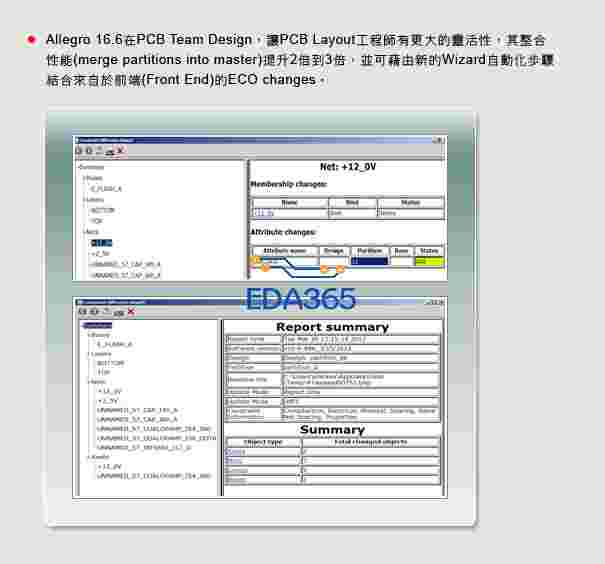Select +2_5V net in lower window tree

[108, 401]
